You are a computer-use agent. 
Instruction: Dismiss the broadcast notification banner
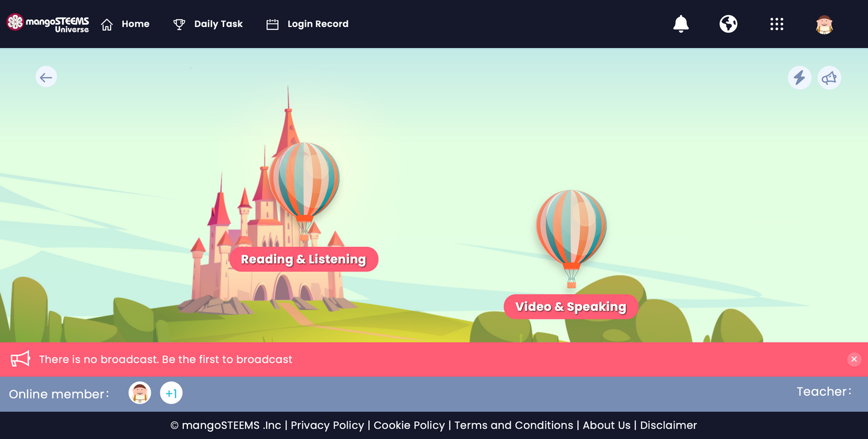tap(854, 359)
